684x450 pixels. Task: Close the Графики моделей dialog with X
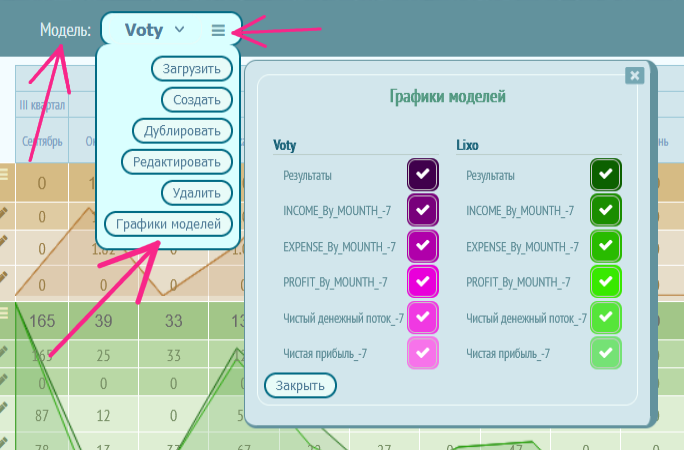click(633, 75)
